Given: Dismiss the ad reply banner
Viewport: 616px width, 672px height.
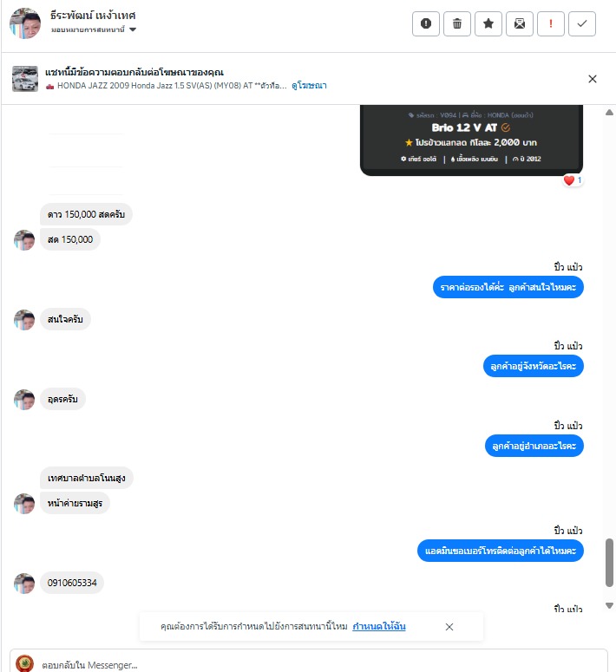Looking at the screenshot, I should [x=593, y=79].
